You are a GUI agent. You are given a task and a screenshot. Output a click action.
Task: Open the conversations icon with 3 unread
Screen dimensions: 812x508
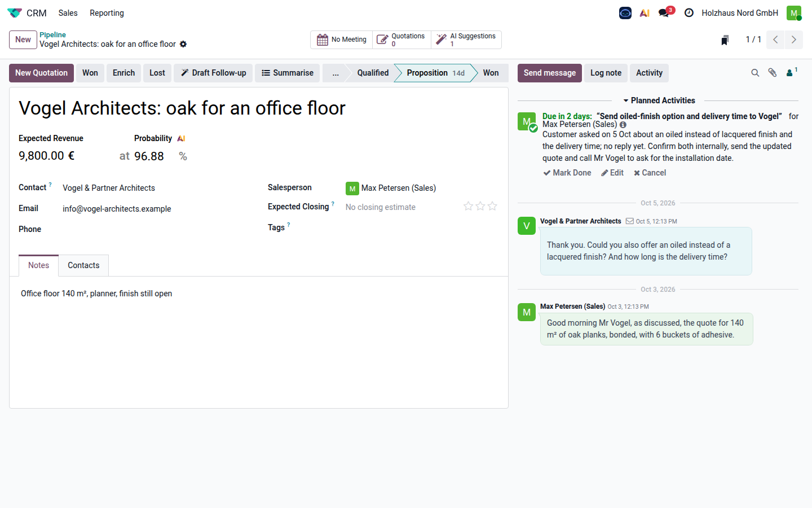(664, 13)
